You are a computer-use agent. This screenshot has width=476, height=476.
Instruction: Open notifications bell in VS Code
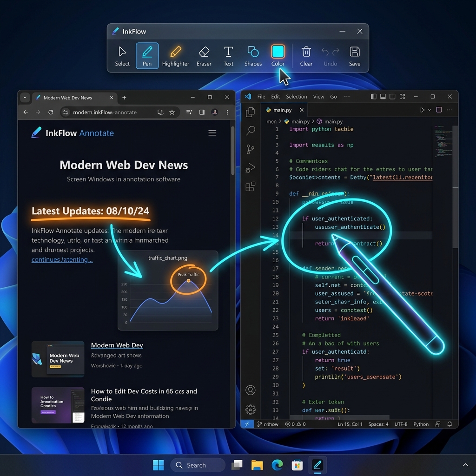[450, 424]
